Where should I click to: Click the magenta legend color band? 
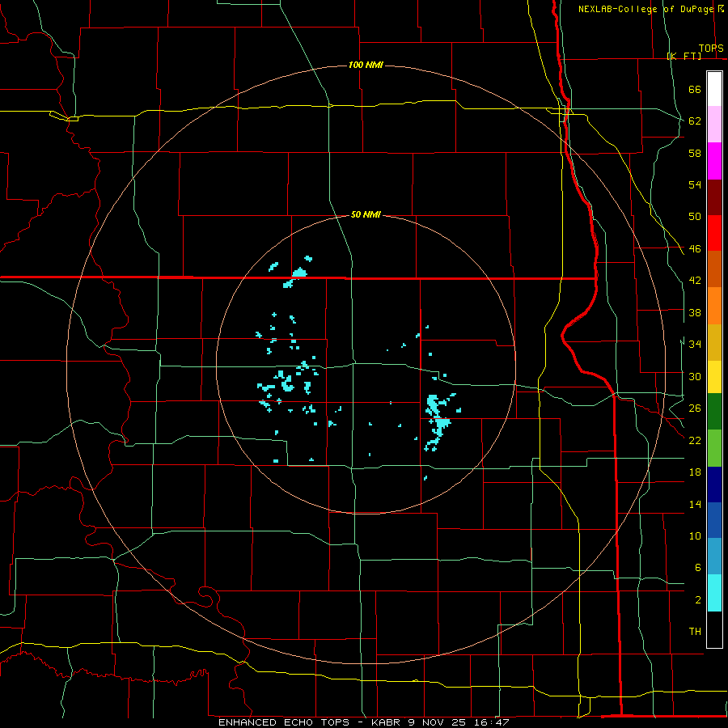pyautogui.click(x=714, y=161)
